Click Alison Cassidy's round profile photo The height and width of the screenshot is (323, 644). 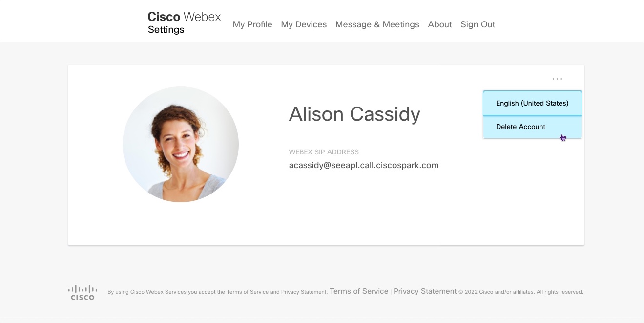pos(181,144)
